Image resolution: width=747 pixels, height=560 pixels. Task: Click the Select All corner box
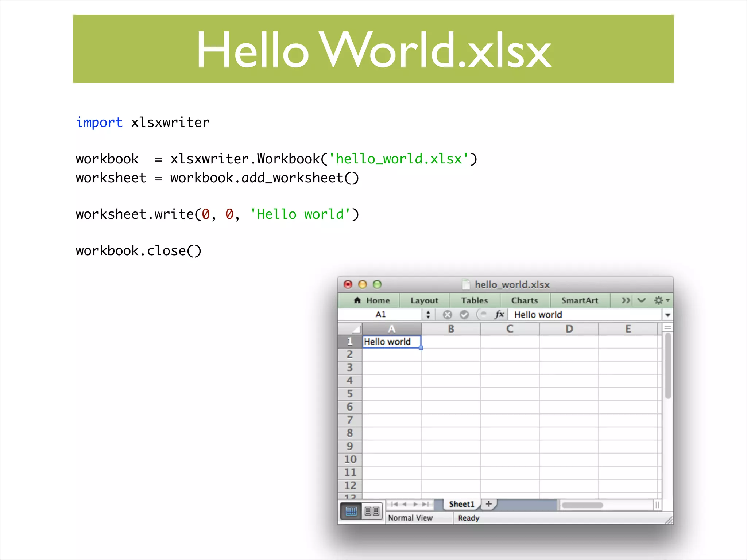coord(350,329)
